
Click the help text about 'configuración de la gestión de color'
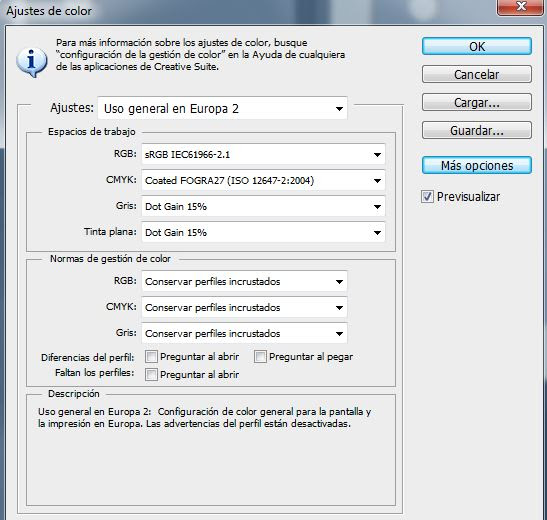point(201,55)
